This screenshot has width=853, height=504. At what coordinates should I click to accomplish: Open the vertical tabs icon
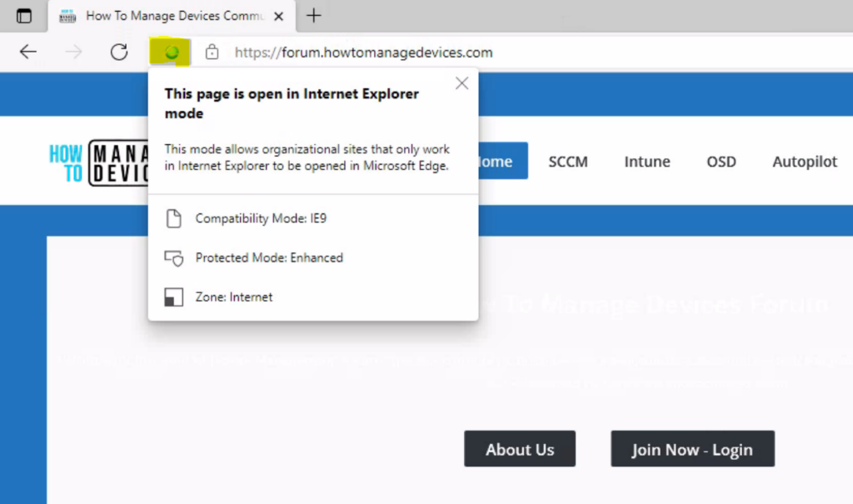pyautogui.click(x=24, y=16)
